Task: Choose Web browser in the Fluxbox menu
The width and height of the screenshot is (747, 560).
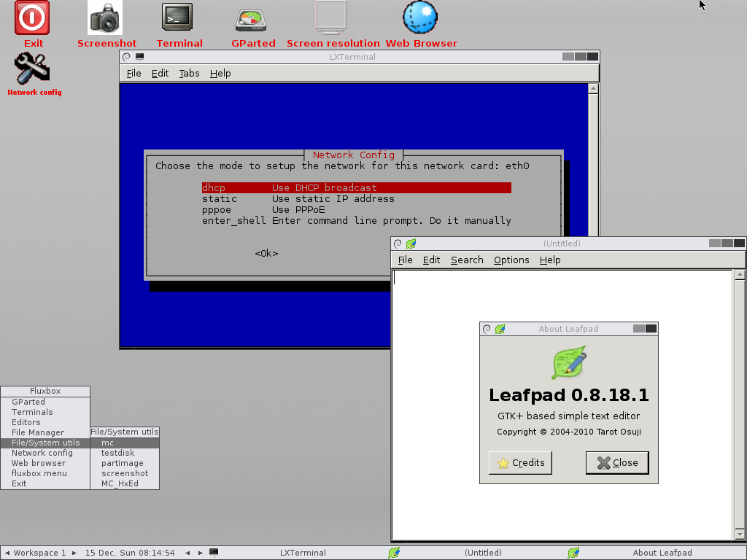Action: [x=45, y=463]
